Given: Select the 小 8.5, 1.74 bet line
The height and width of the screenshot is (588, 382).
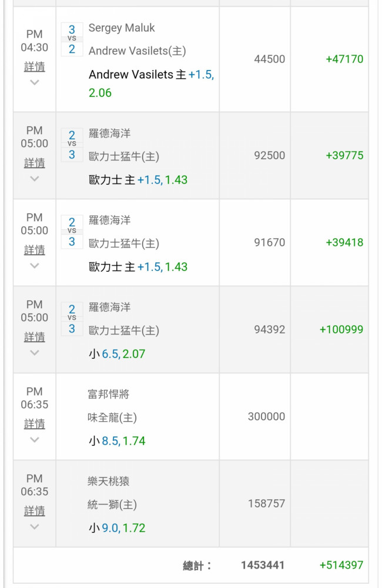Looking at the screenshot, I should (x=117, y=440).
